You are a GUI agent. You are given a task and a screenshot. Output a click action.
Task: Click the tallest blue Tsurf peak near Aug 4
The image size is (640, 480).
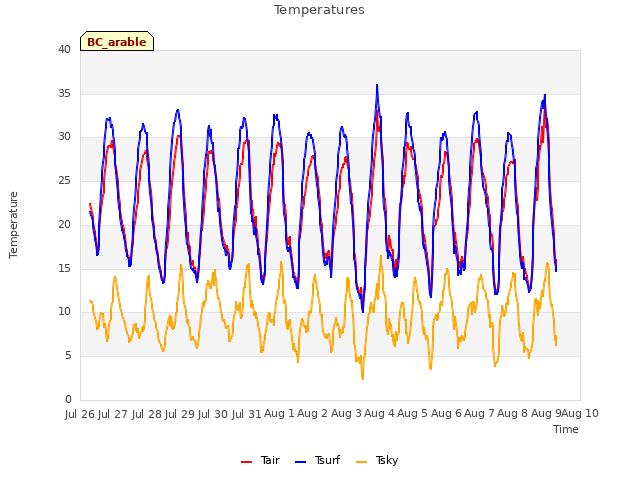377,85
